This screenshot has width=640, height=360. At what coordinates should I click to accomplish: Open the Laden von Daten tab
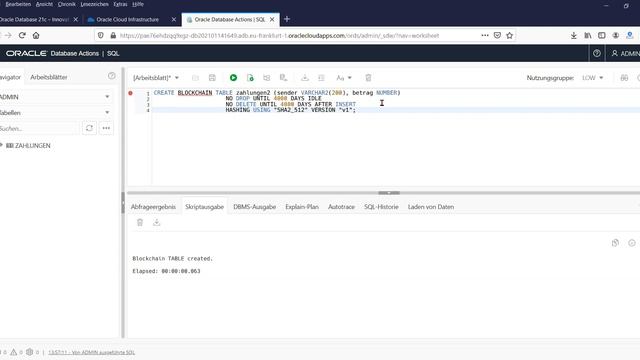pyautogui.click(x=431, y=207)
